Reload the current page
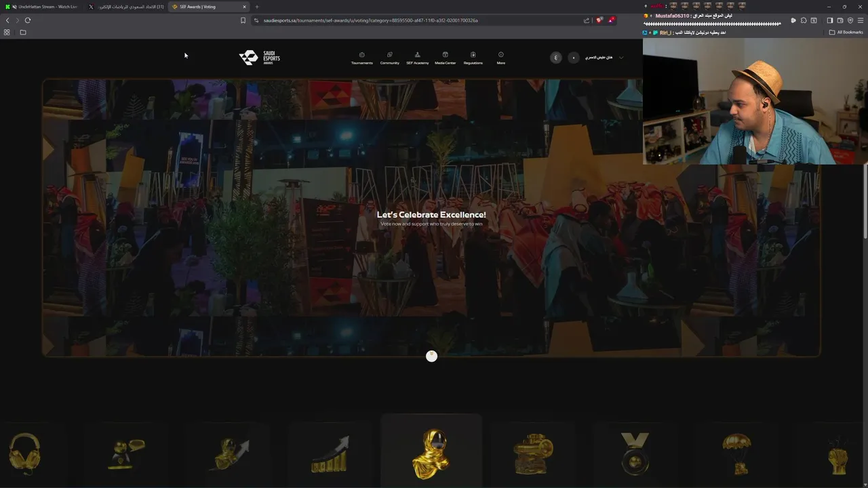Screen dimensions: 868x488 point(28,20)
